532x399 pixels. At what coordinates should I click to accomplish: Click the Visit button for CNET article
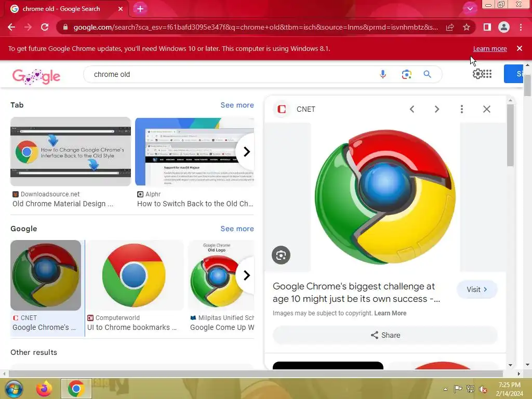pos(477,289)
